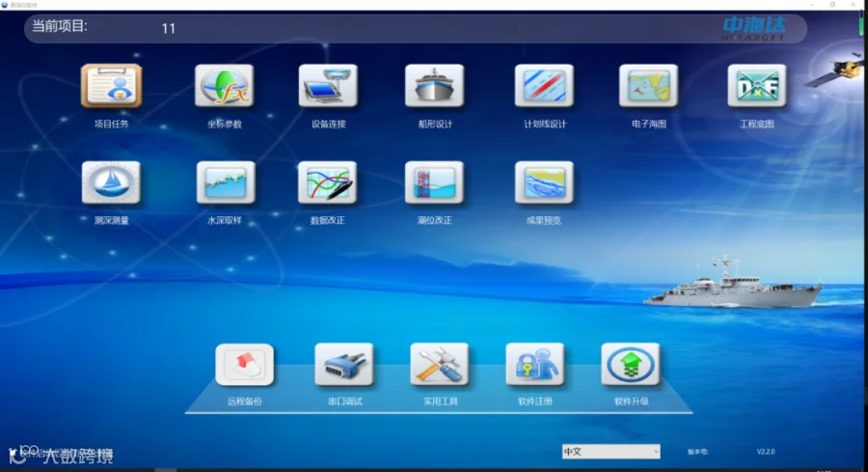Open the 电子海图 electronic chart icon
Image resolution: width=868 pixels, height=472 pixels.
(x=649, y=86)
